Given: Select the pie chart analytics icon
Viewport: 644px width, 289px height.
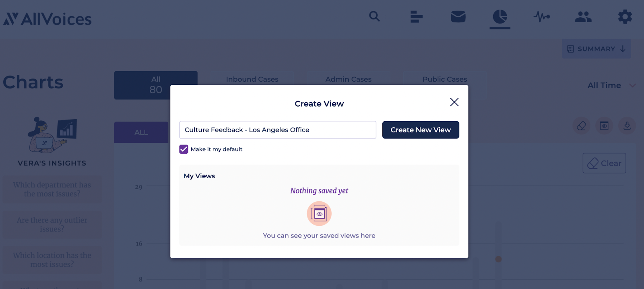Looking at the screenshot, I should (500, 17).
